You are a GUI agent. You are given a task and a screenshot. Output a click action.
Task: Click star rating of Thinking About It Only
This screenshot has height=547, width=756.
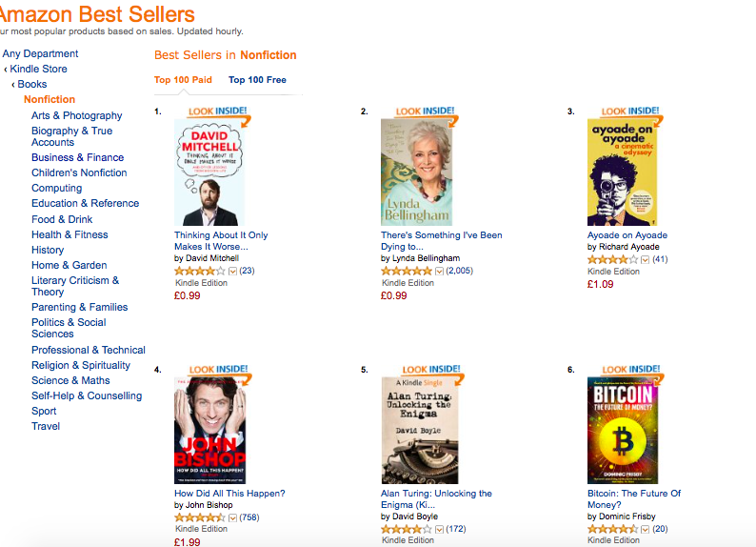click(x=200, y=271)
